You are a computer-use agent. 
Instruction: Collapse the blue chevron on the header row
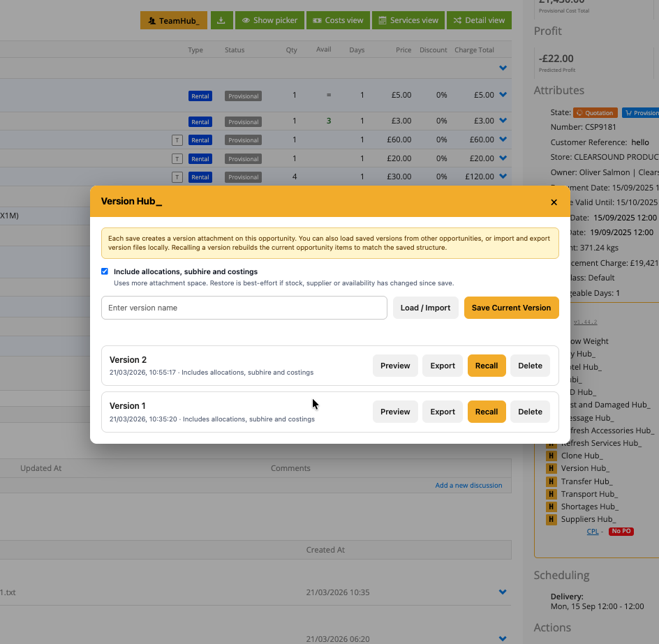pyautogui.click(x=503, y=68)
